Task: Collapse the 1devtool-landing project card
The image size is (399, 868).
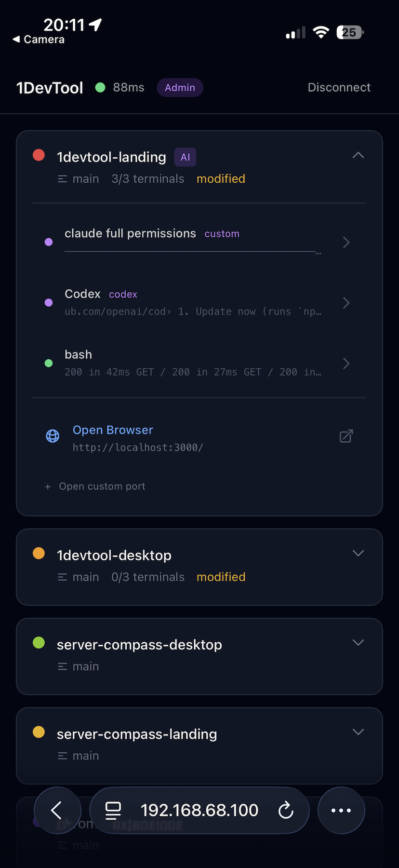Action: (358, 155)
